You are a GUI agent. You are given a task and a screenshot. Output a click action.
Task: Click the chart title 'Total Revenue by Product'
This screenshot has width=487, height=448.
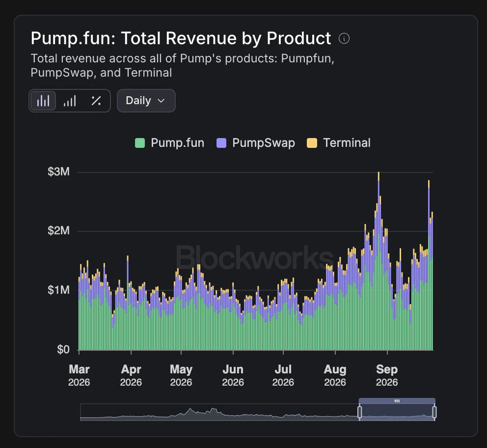(226, 38)
